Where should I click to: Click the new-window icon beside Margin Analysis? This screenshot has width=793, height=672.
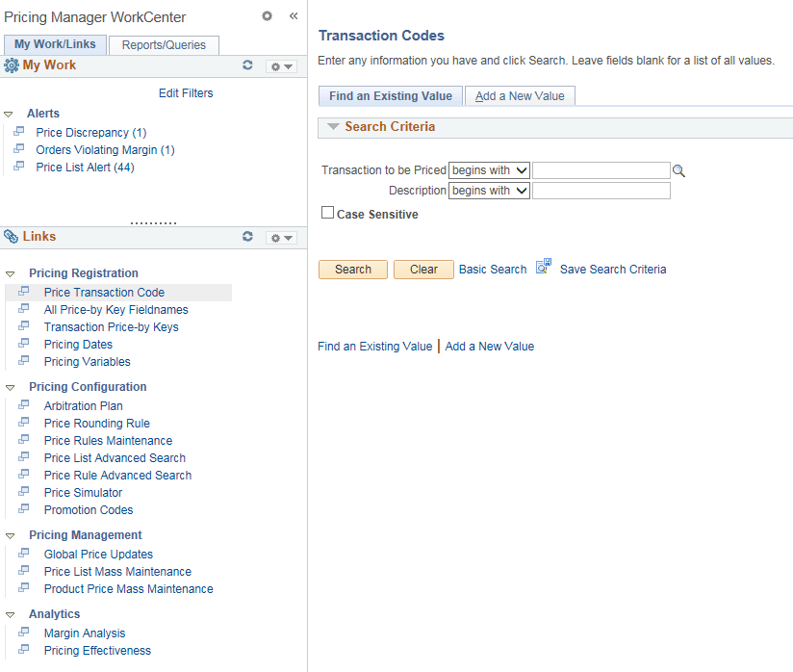[23, 633]
